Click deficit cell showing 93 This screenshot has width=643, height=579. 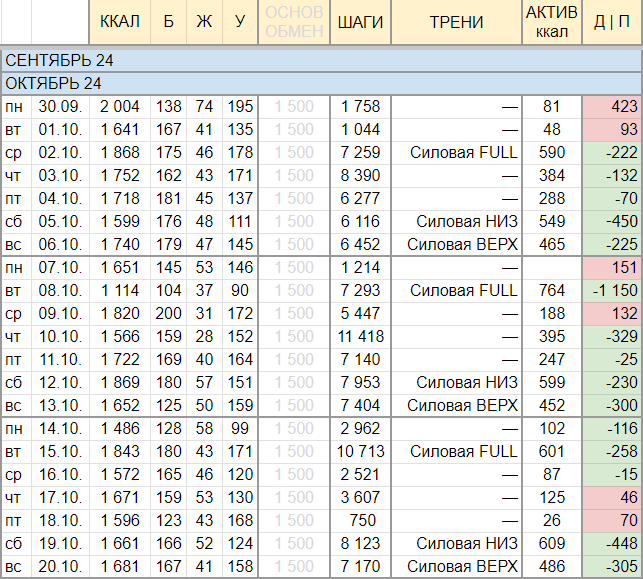tap(612, 130)
